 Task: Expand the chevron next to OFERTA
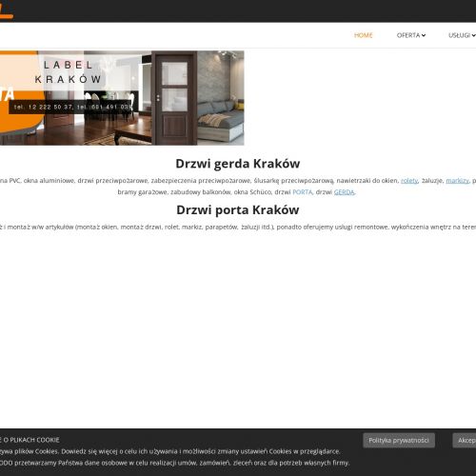click(424, 35)
